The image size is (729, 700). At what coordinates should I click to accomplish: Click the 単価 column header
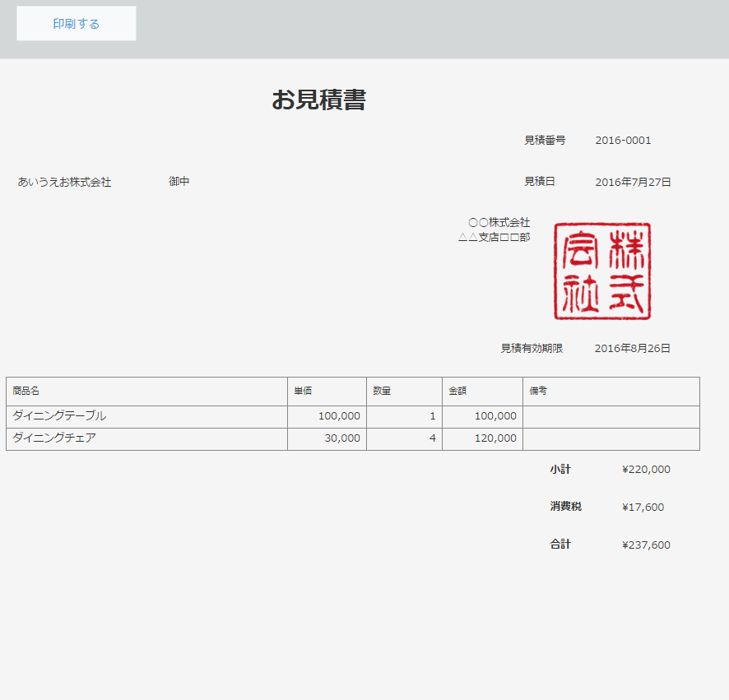point(303,392)
